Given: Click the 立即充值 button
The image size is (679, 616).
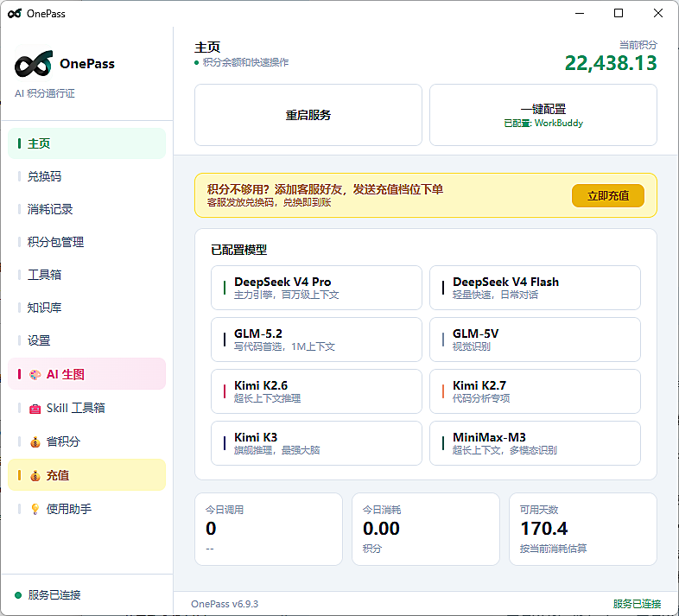Looking at the screenshot, I should click(x=608, y=196).
